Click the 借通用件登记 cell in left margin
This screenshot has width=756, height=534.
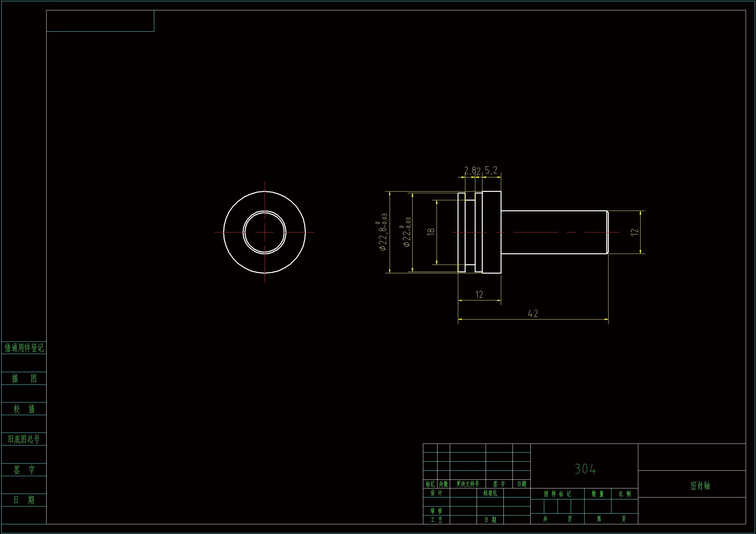(x=24, y=348)
